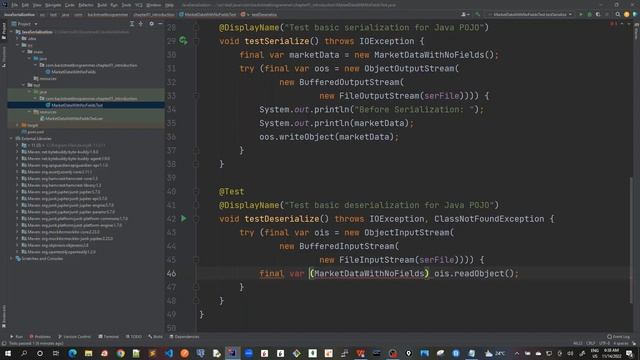
Task: Open Windows taskbar search
Action: (24, 353)
